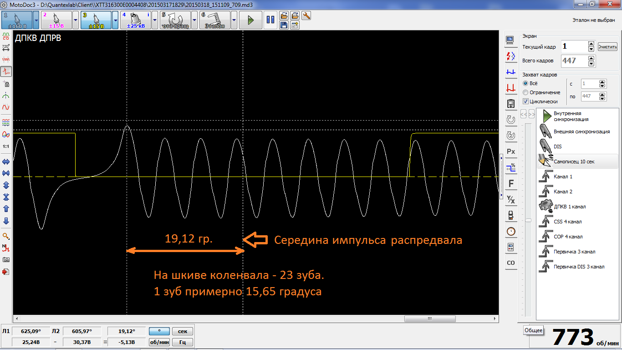Select the 1:1 scale icon
Screen dimensions: 622x364
tap(6, 147)
